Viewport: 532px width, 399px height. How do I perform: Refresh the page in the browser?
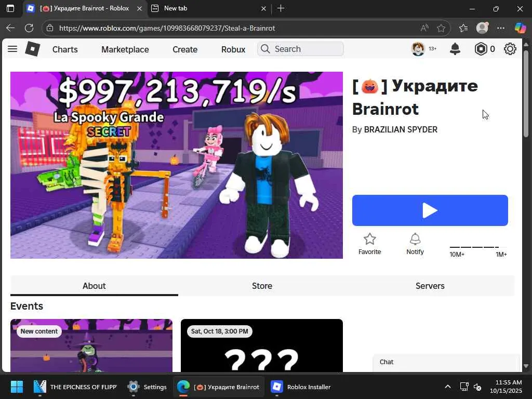29,28
